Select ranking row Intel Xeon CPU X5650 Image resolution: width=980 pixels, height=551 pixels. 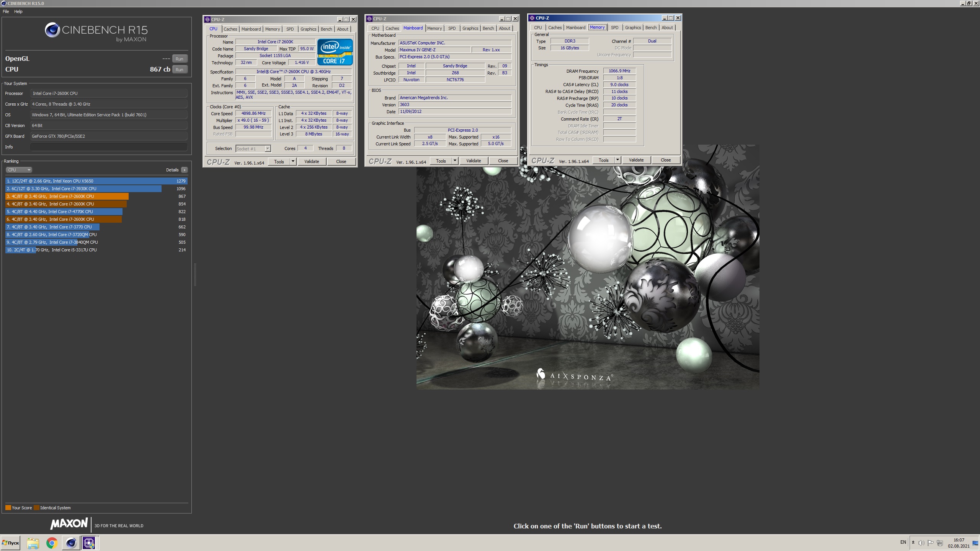pyautogui.click(x=96, y=181)
